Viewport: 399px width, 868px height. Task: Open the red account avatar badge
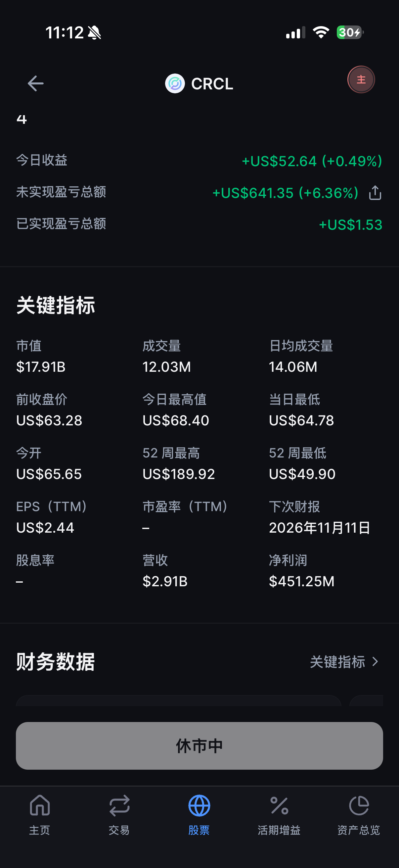(361, 79)
